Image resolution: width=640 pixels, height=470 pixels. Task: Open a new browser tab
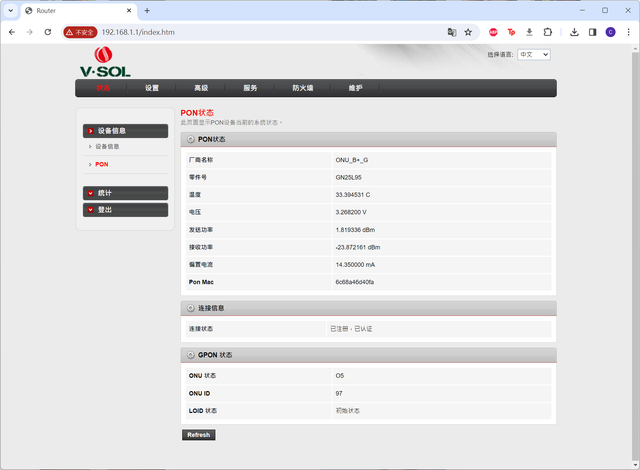click(147, 11)
